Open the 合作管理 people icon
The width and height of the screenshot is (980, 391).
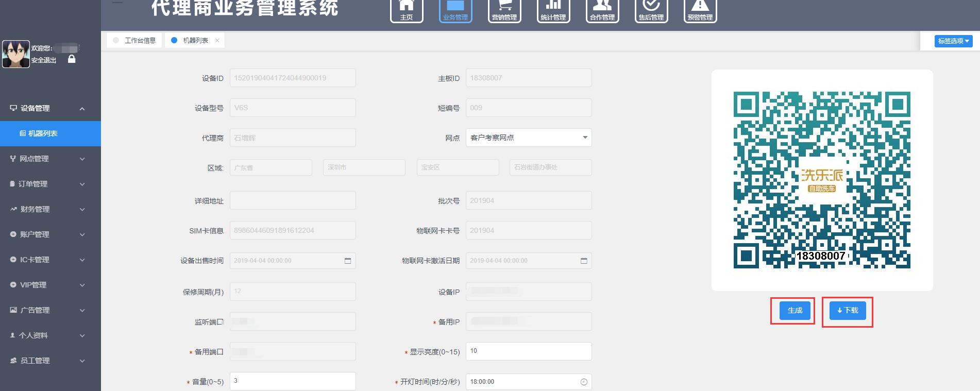coord(602,10)
